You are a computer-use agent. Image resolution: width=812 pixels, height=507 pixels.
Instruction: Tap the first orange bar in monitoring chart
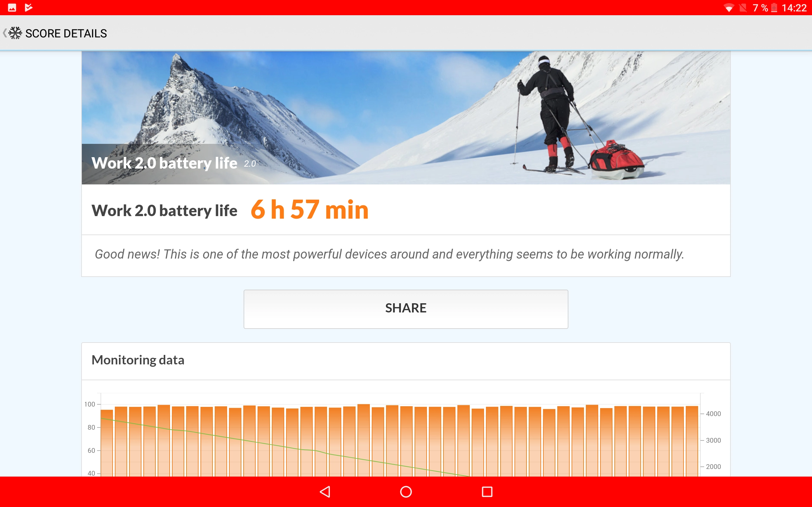[107, 443]
